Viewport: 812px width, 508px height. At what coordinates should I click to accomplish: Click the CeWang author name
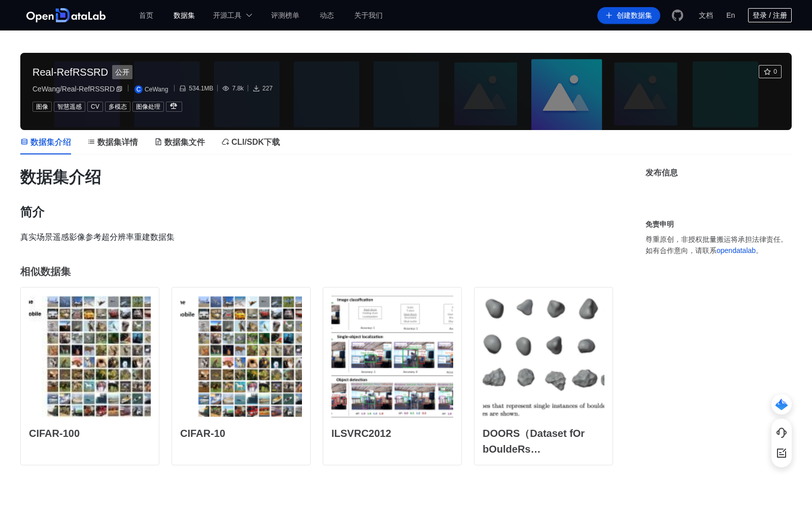(x=156, y=89)
